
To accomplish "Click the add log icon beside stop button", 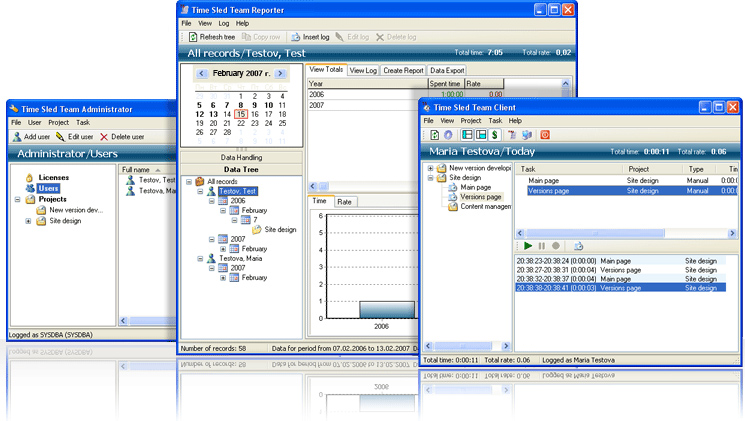I will tap(578, 246).
